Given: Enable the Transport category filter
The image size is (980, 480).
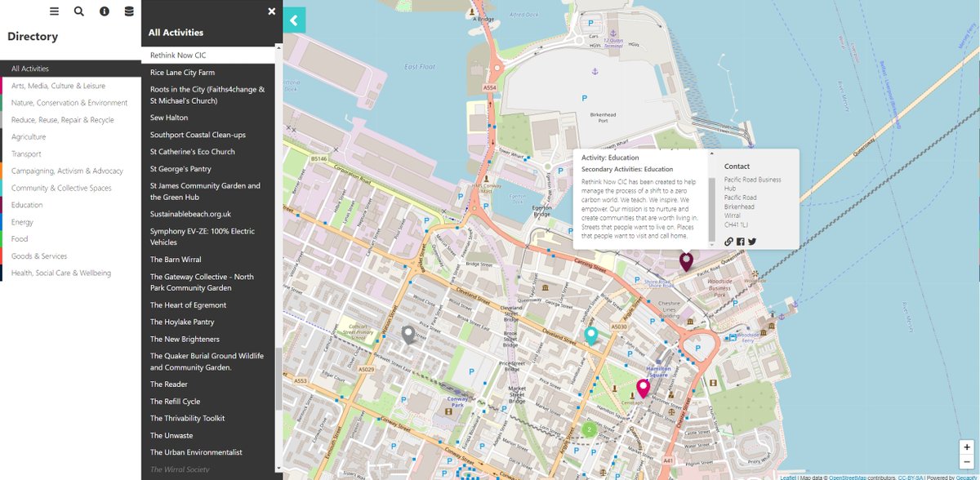Looking at the screenshot, I should coord(24,153).
